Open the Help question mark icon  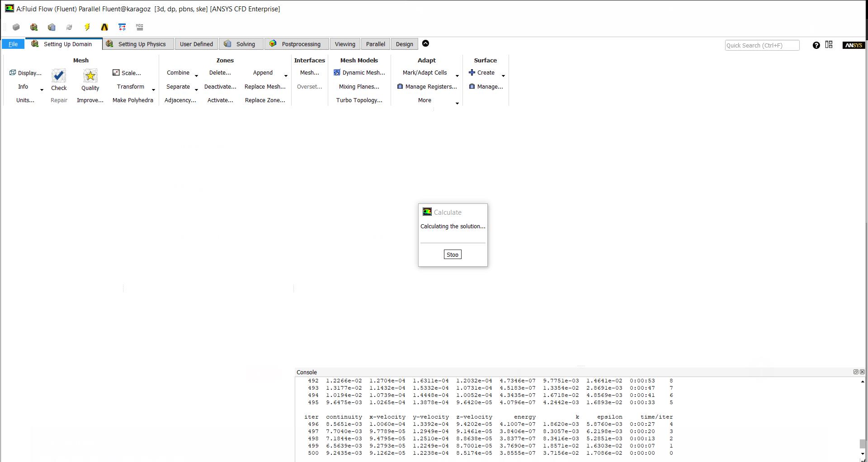pyautogui.click(x=816, y=45)
